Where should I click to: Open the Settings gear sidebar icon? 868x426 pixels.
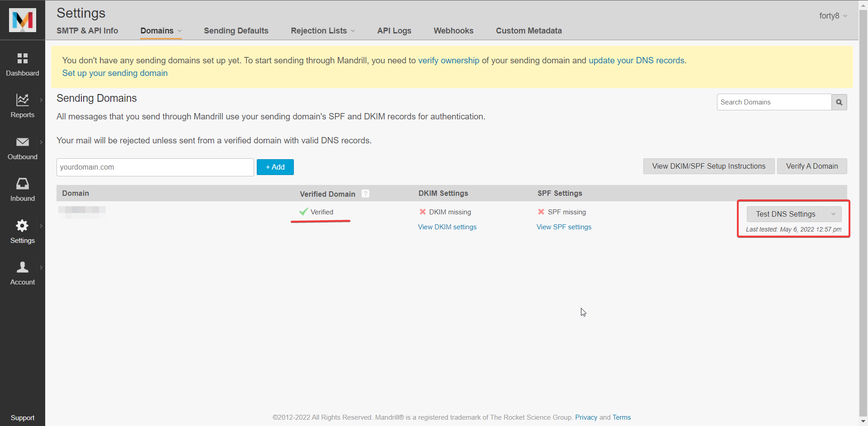coord(23,225)
